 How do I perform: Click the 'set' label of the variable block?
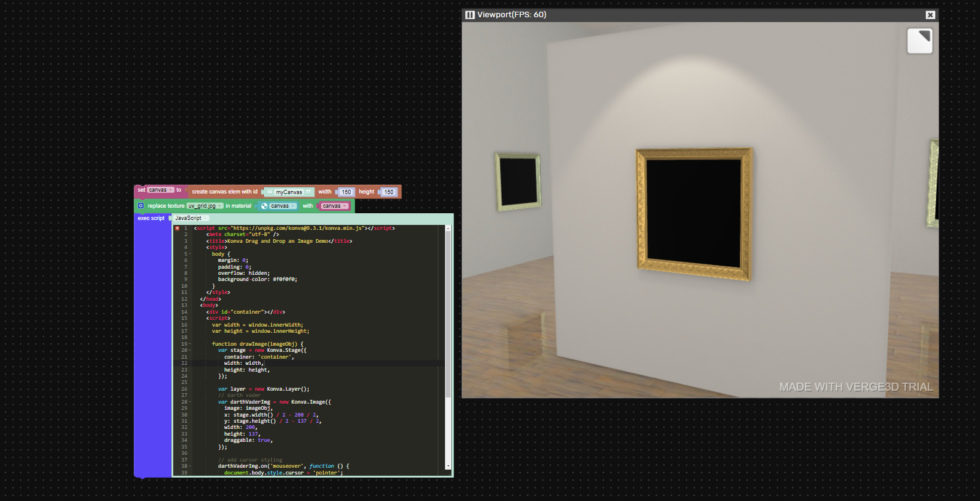click(141, 190)
